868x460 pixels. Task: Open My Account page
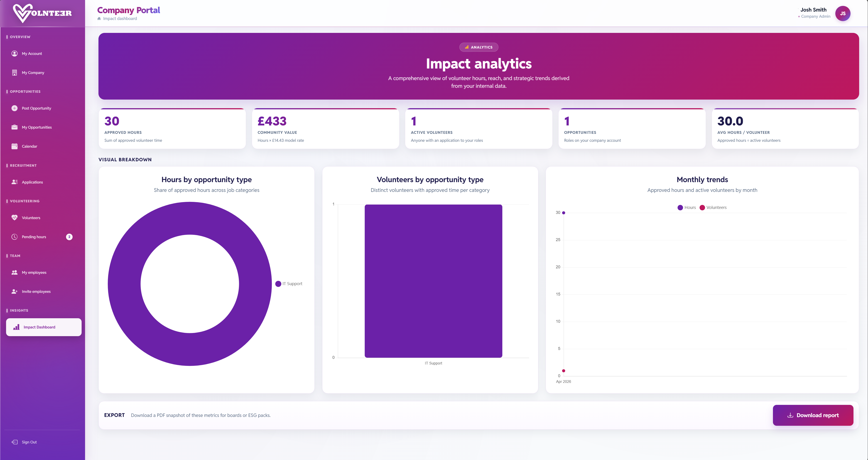pos(44,54)
